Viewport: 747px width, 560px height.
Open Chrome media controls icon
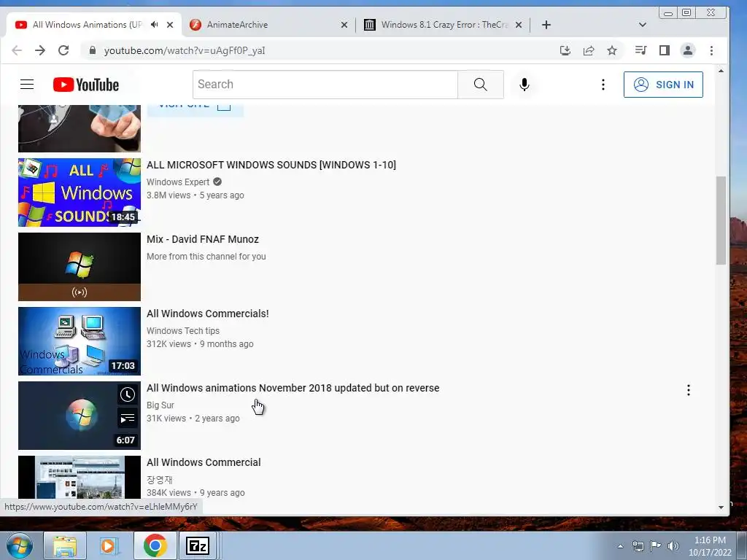(640, 50)
